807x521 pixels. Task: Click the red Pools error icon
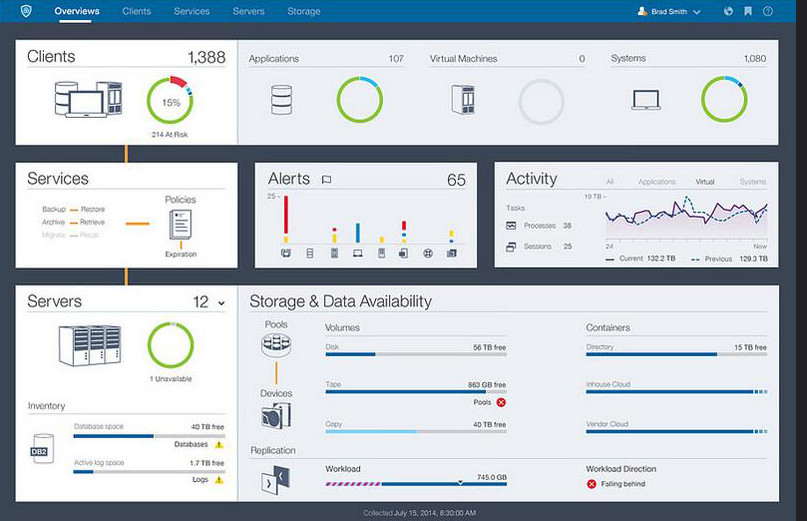[501, 403]
